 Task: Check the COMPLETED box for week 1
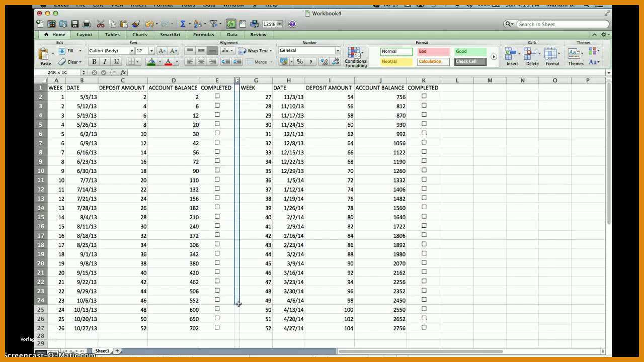tap(217, 96)
